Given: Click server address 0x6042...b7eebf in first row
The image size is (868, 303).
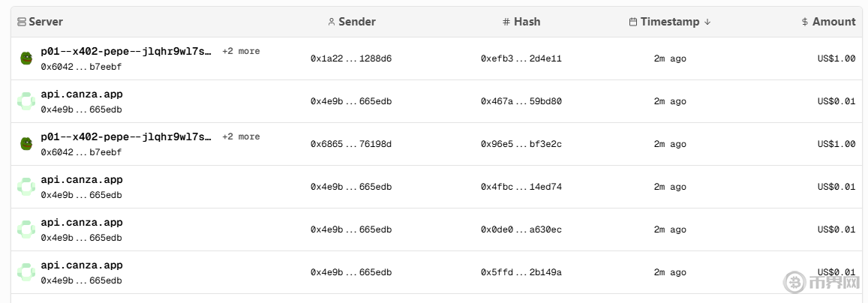Looking at the screenshot, I should 81,67.
